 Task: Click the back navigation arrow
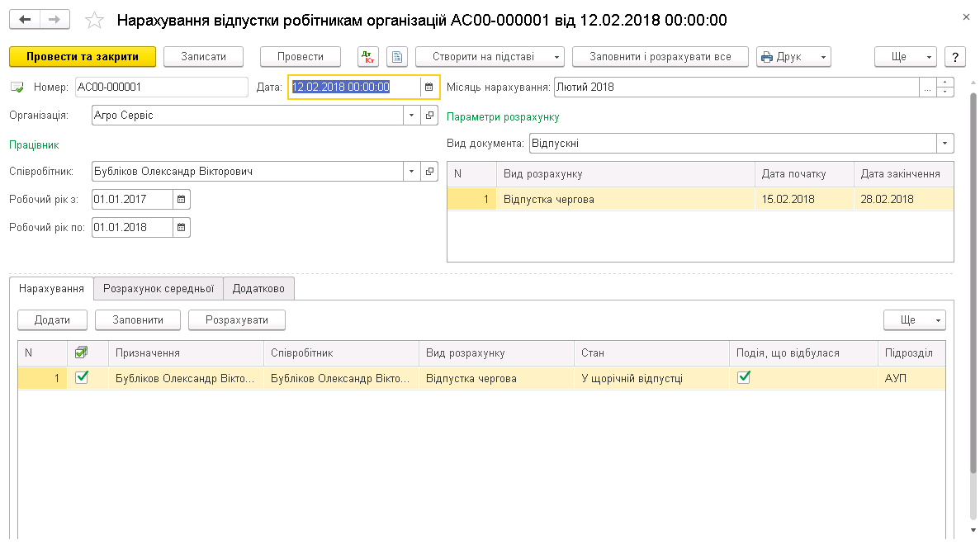point(25,19)
